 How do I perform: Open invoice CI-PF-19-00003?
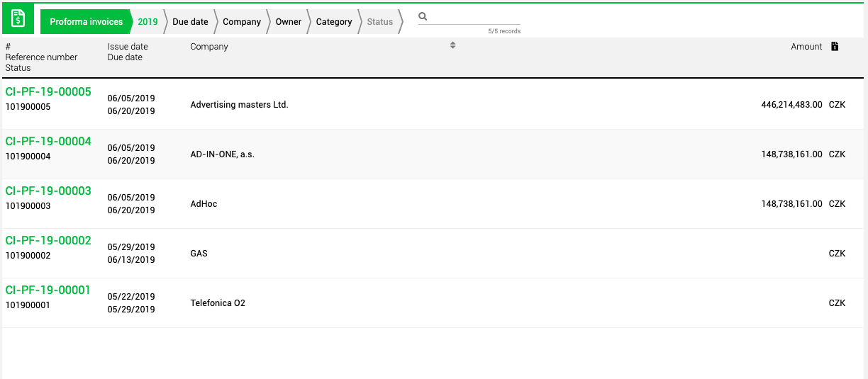point(48,191)
